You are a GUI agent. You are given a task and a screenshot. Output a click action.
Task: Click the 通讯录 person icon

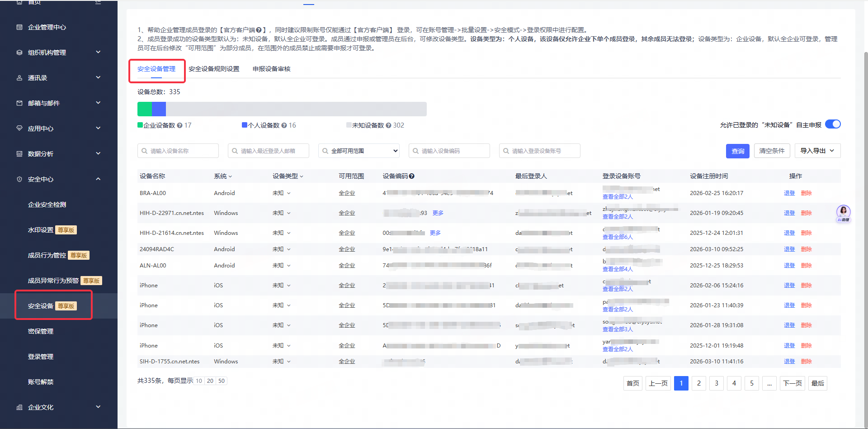coord(19,78)
